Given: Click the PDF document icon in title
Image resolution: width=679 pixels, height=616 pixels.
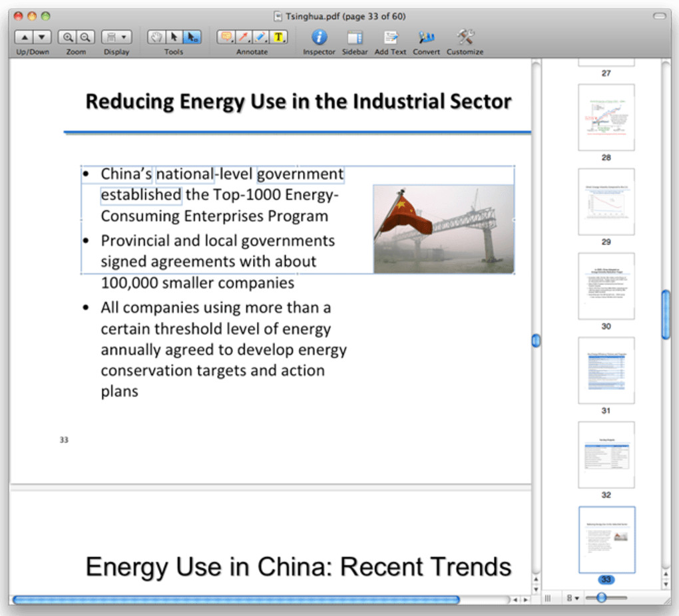Looking at the screenshot, I should click(x=278, y=17).
